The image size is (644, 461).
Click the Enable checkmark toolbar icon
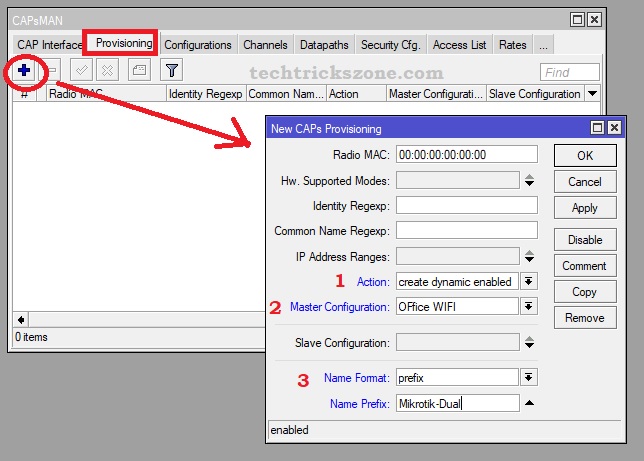click(x=83, y=70)
